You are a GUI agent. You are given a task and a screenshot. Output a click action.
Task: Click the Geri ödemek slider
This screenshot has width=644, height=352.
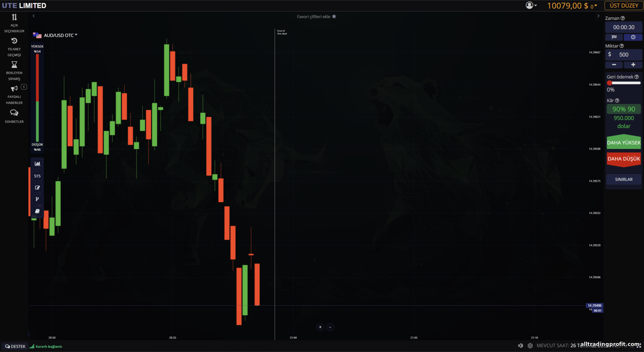[x=623, y=83]
